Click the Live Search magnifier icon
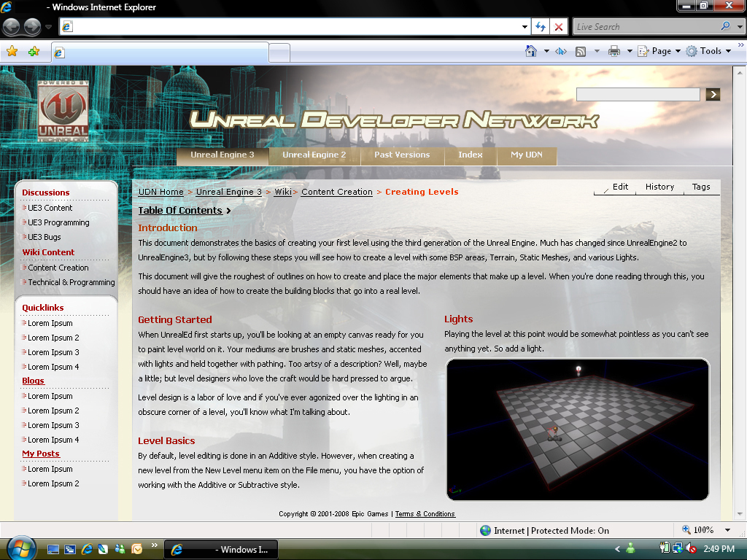This screenshot has width=747, height=560. click(726, 26)
